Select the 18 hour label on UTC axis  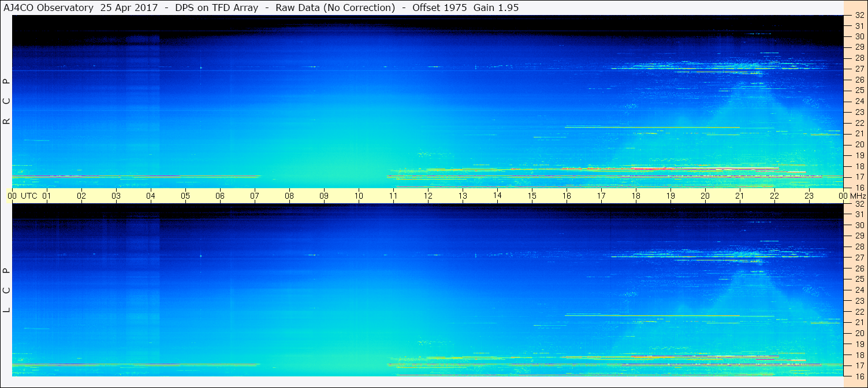tap(636, 196)
